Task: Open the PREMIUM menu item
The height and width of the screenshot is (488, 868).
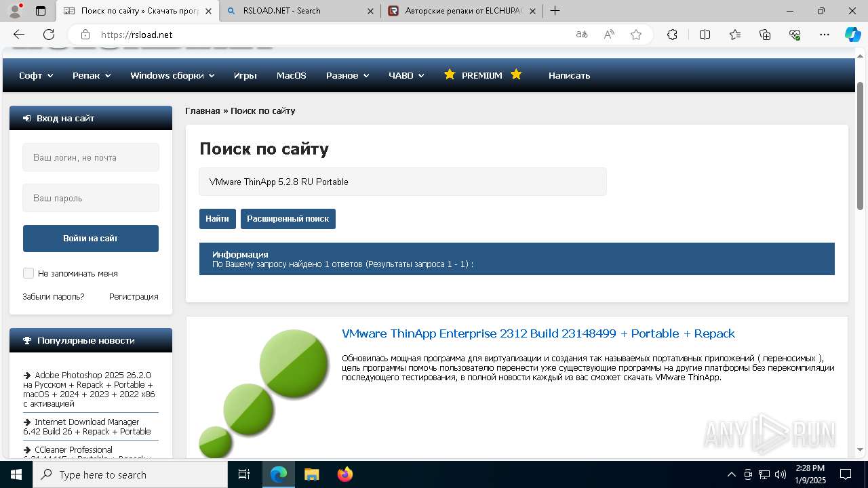Action: (482, 75)
